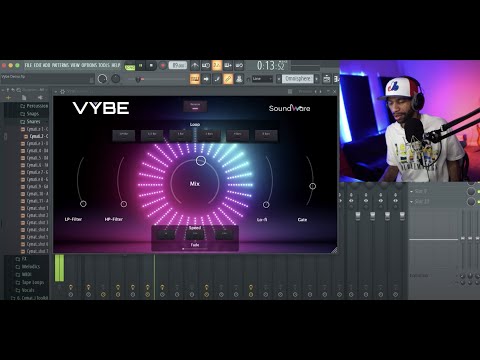Click the first Speed button
This screenshot has width=480, height=360.
point(166,235)
